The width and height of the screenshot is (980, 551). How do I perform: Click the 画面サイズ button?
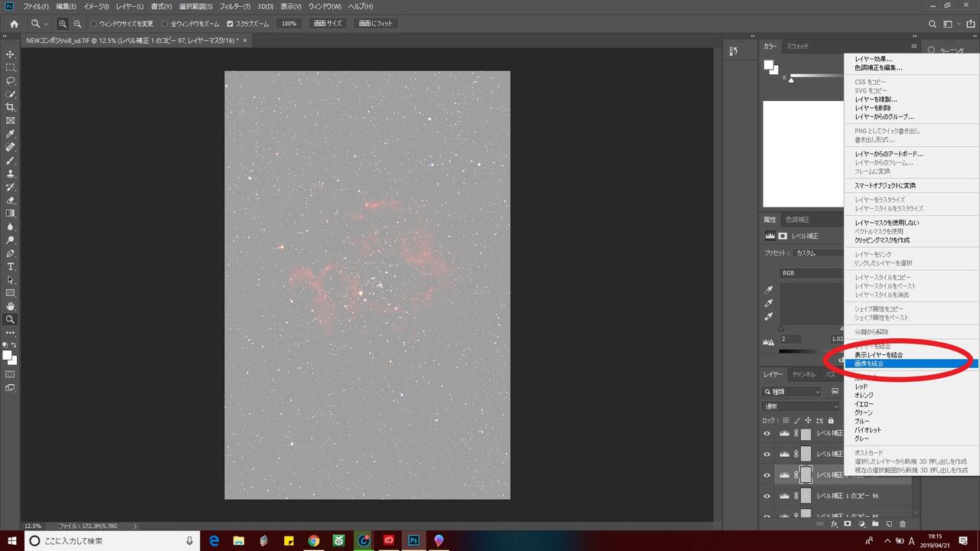click(x=328, y=24)
